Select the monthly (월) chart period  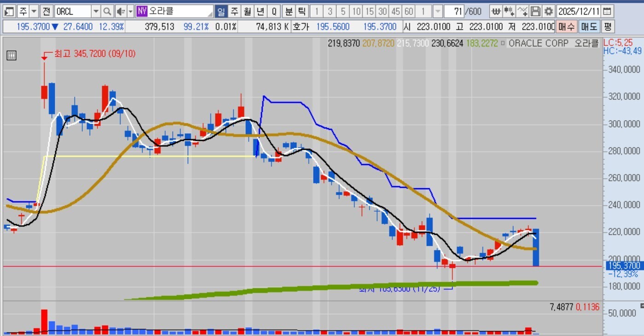248,11
